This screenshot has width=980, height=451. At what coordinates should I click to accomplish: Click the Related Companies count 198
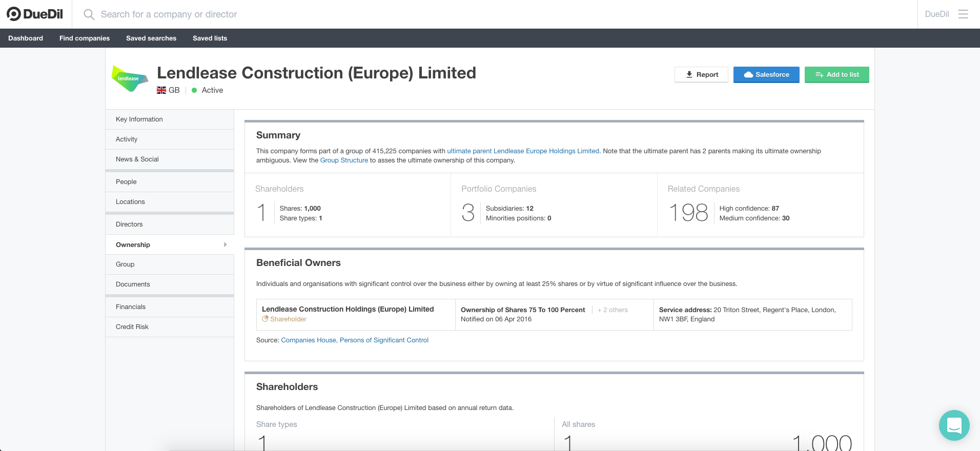[x=689, y=213]
